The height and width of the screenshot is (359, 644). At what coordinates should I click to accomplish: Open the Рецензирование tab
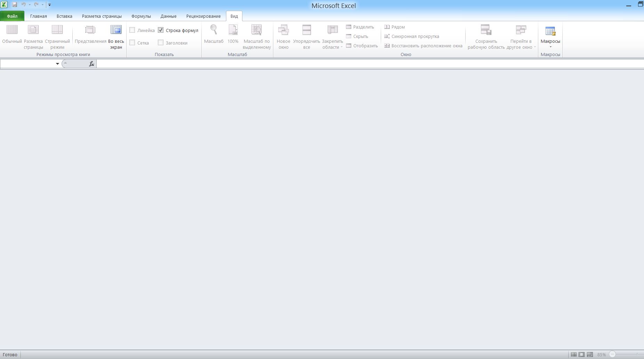coord(203,16)
